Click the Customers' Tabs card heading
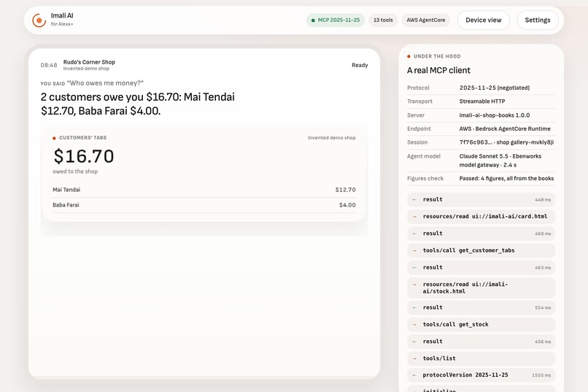 82,138
